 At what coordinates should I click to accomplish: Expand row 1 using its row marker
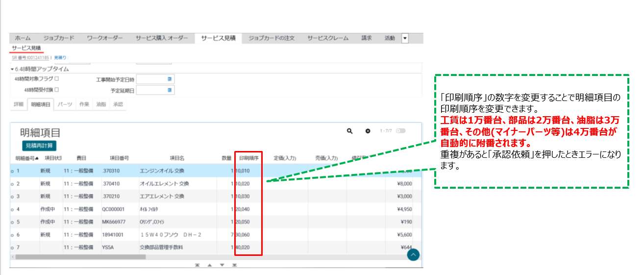tap(12, 171)
